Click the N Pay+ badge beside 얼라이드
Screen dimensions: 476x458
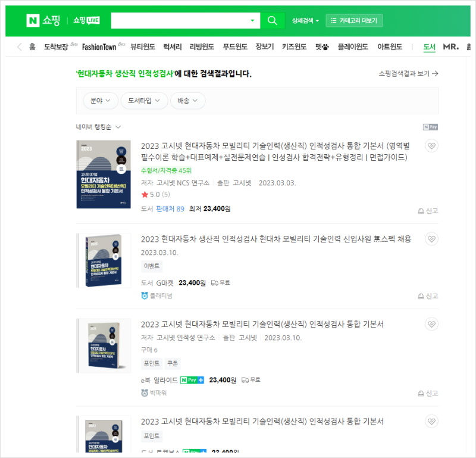(x=192, y=380)
